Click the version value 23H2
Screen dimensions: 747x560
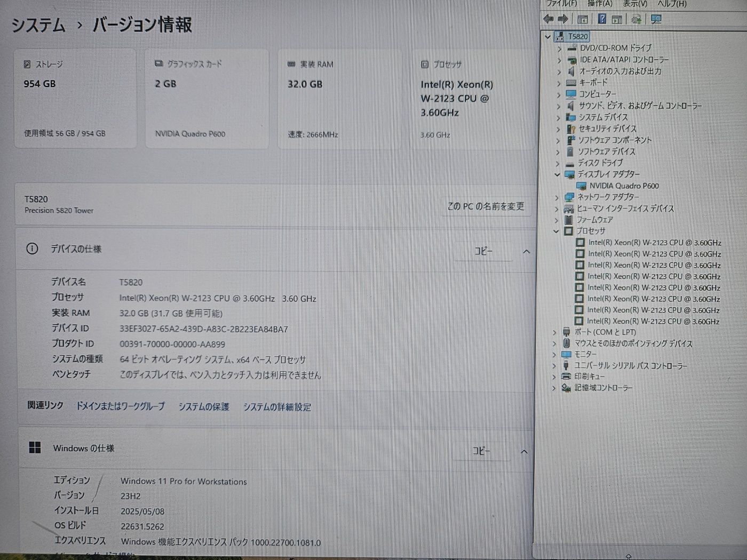click(131, 496)
